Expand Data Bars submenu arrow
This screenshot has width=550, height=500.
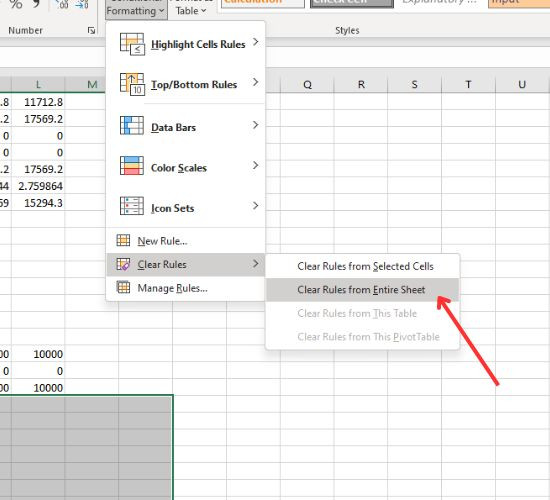[x=255, y=125]
